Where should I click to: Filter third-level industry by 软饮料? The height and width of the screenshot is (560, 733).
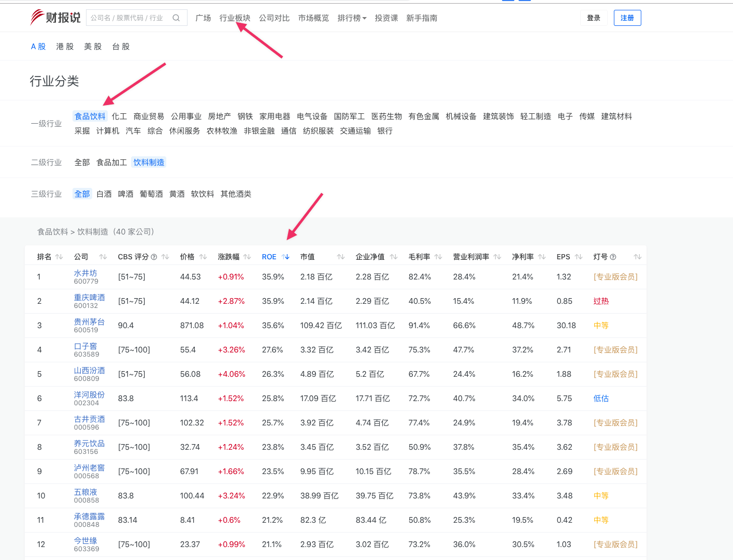point(203,194)
